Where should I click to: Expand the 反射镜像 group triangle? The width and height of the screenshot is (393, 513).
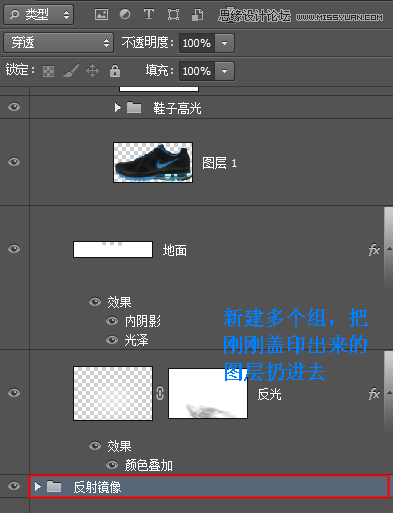(38, 487)
